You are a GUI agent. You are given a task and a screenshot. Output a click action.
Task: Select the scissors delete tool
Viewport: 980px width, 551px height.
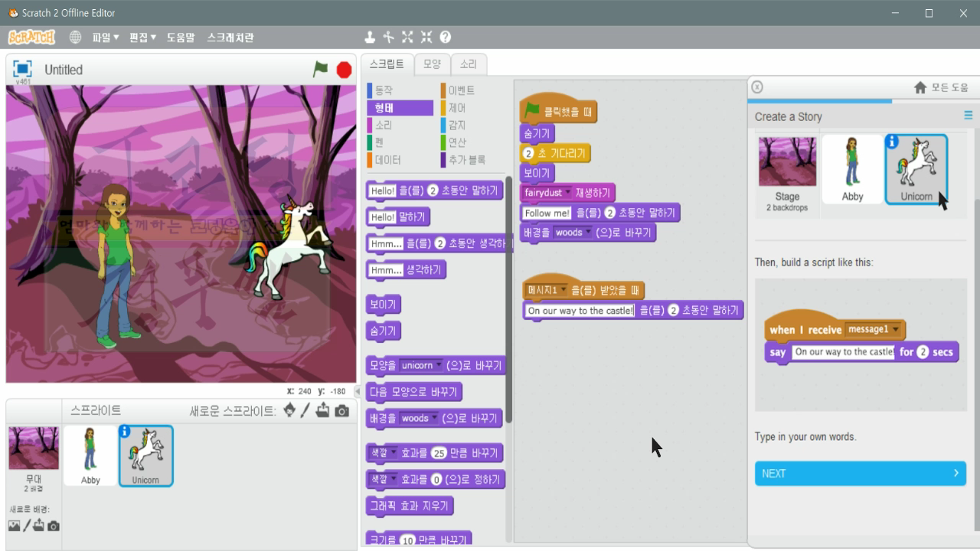click(387, 36)
